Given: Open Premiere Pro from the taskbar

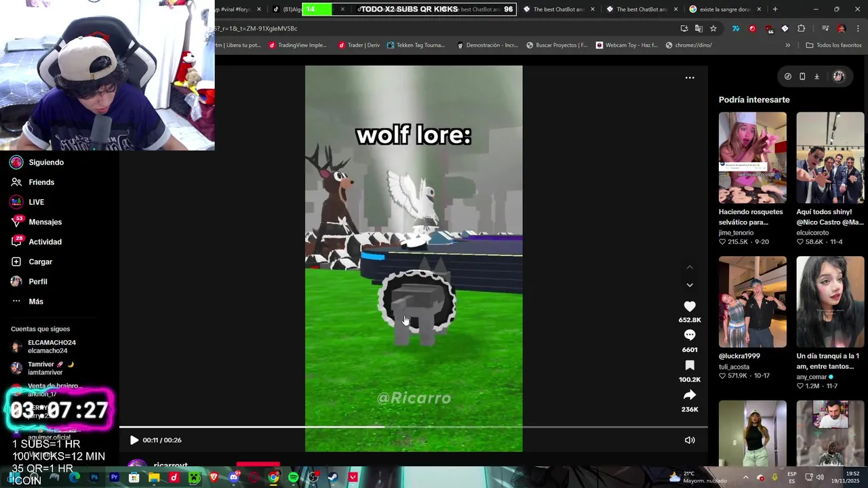Looking at the screenshot, I should point(114,478).
